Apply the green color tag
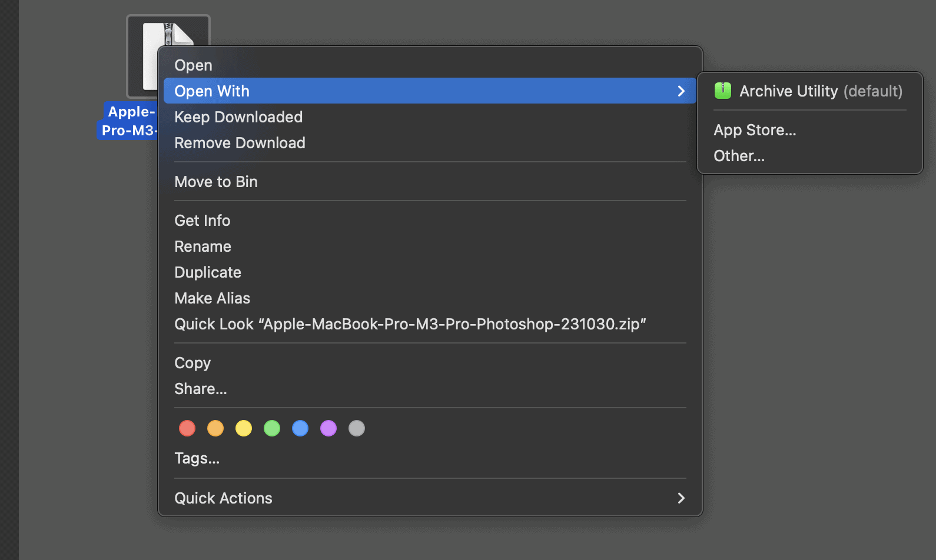Image resolution: width=936 pixels, height=560 pixels. tap(272, 428)
